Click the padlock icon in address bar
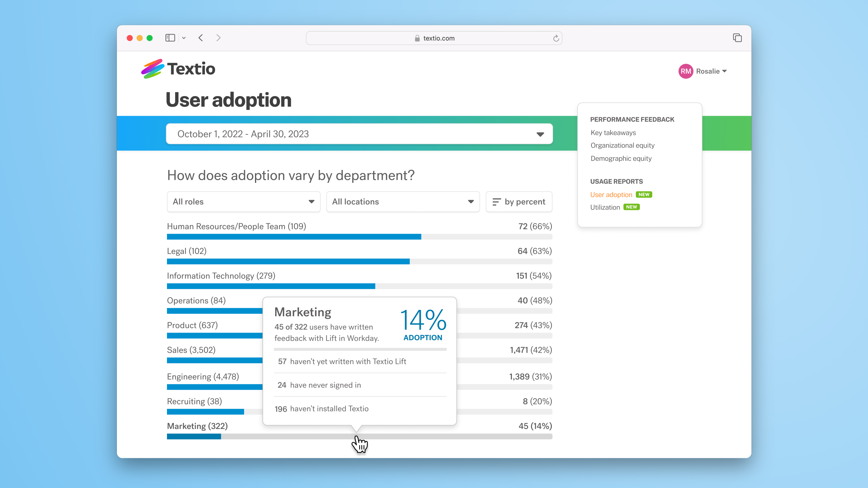 [x=417, y=38]
